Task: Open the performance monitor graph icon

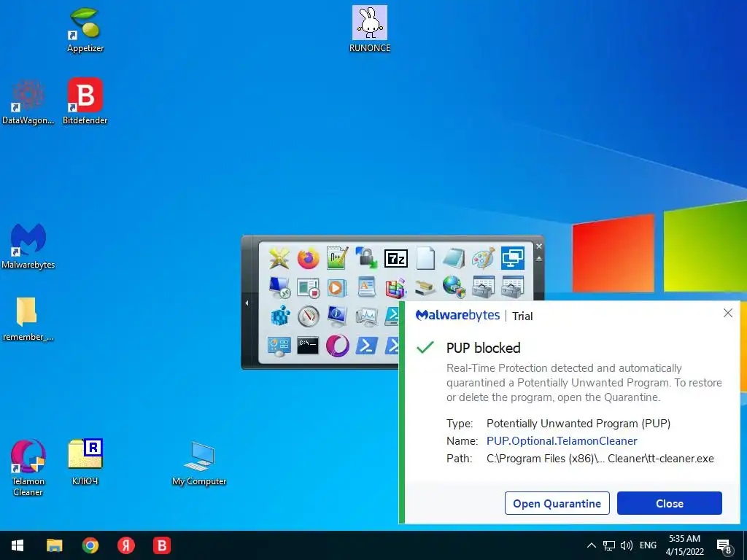Action: tap(366, 317)
